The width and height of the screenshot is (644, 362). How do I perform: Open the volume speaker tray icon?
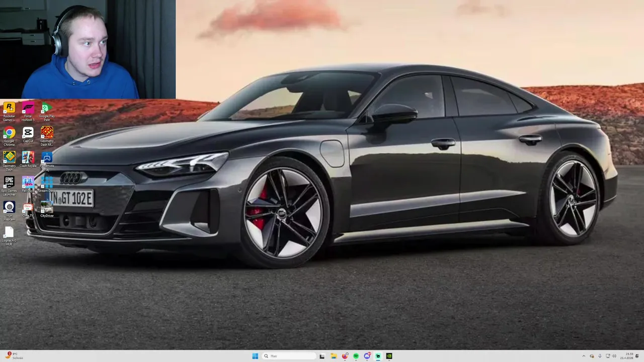(614, 356)
